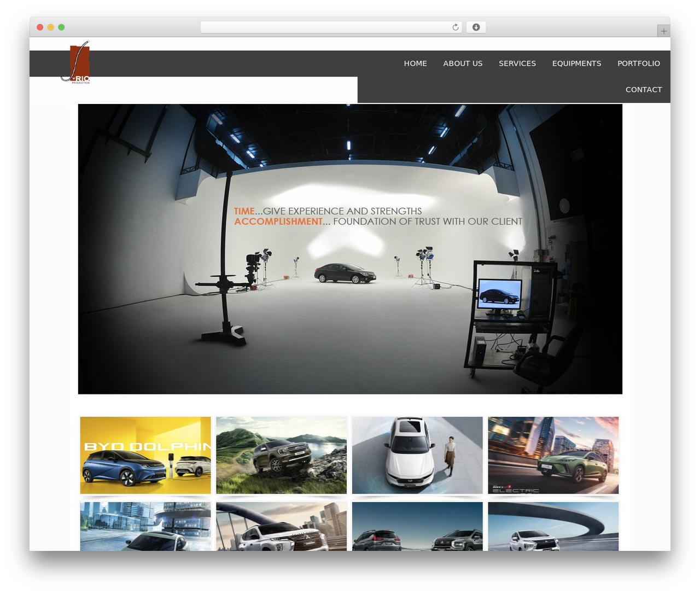Click the J-Rio Production logo
This screenshot has width=700, height=593.
point(75,62)
